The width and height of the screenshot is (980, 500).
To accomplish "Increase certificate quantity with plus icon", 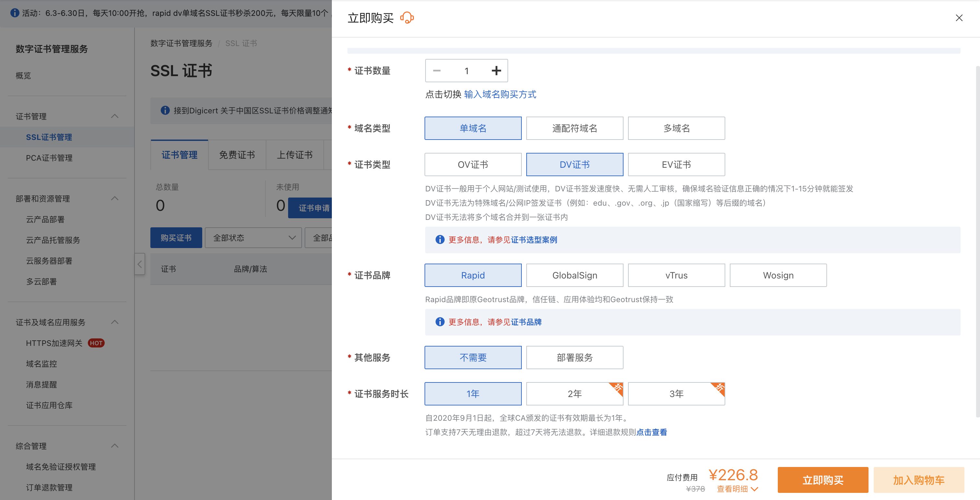I will coord(496,71).
